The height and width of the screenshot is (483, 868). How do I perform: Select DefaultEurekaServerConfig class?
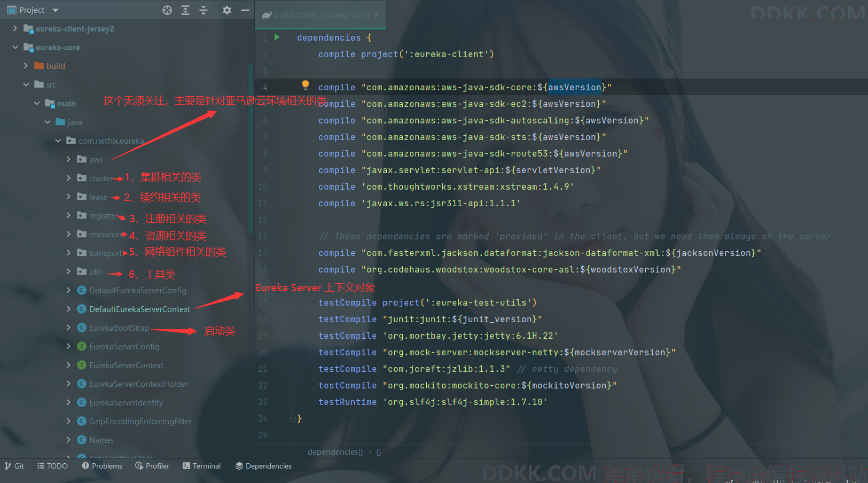click(x=137, y=290)
